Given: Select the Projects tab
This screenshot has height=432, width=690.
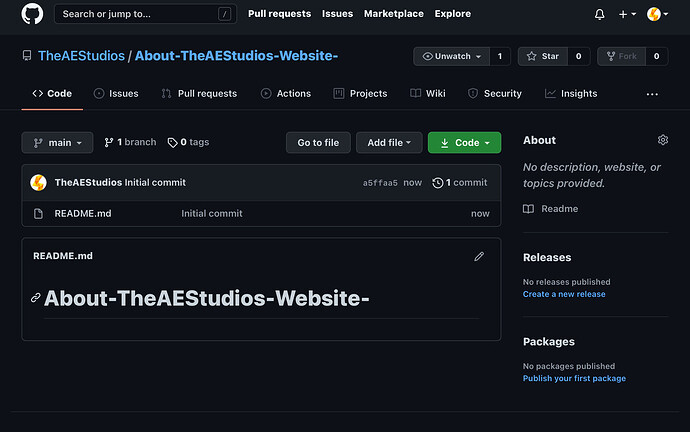Looking at the screenshot, I should [360, 94].
